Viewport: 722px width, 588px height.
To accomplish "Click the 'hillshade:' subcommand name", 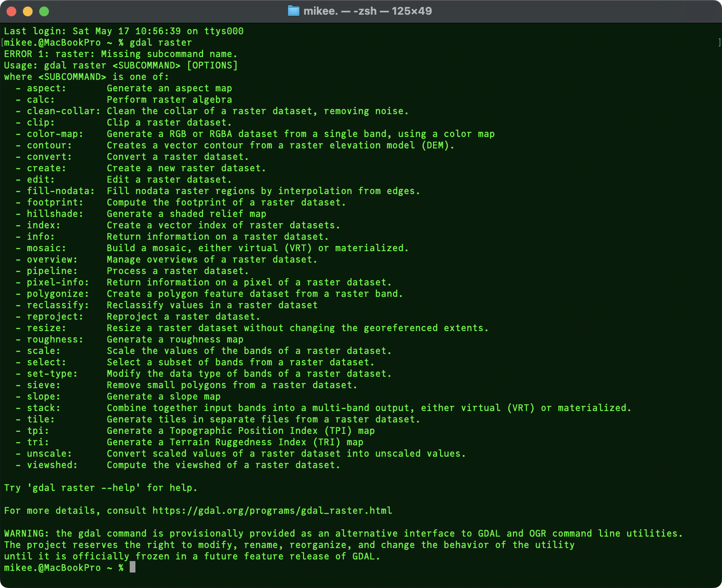I will 55,214.
